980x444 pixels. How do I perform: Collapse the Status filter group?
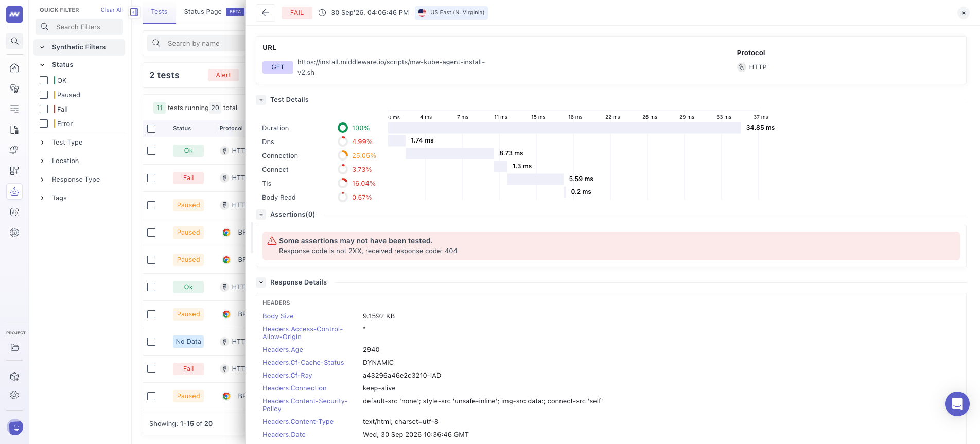coord(42,65)
